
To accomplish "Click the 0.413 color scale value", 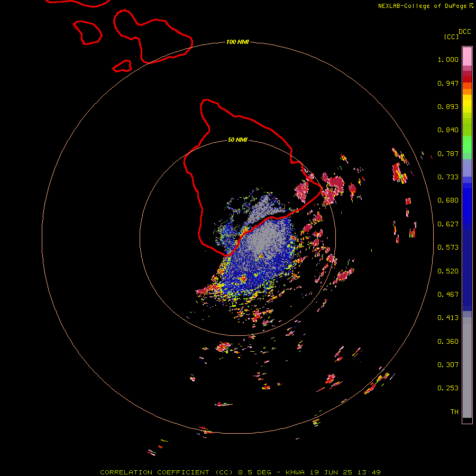I will click(x=448, y=318).
